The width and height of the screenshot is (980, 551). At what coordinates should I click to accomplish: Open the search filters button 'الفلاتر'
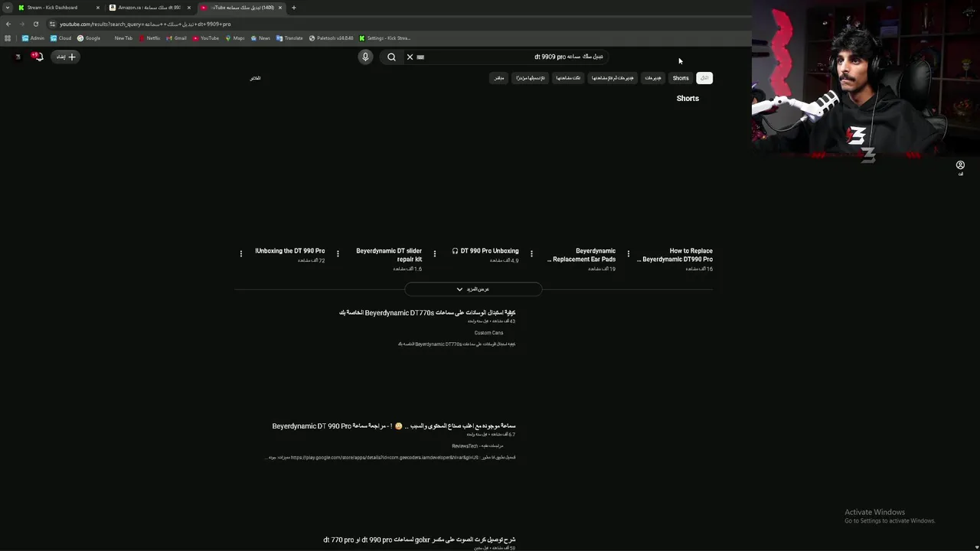[x=255, y=78]
